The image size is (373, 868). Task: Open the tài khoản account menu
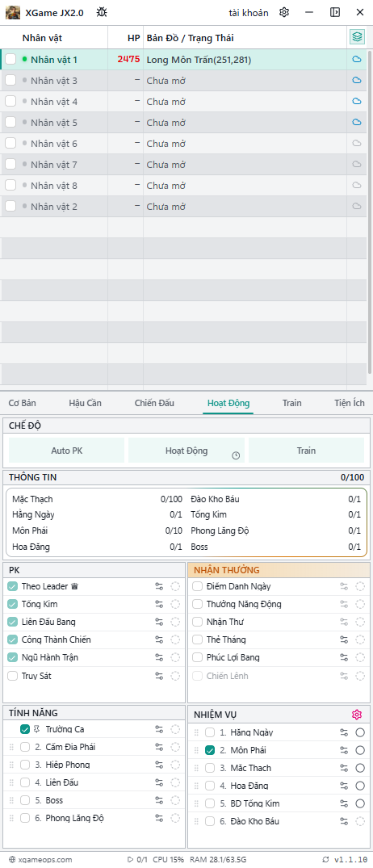[x=249, y=13]
